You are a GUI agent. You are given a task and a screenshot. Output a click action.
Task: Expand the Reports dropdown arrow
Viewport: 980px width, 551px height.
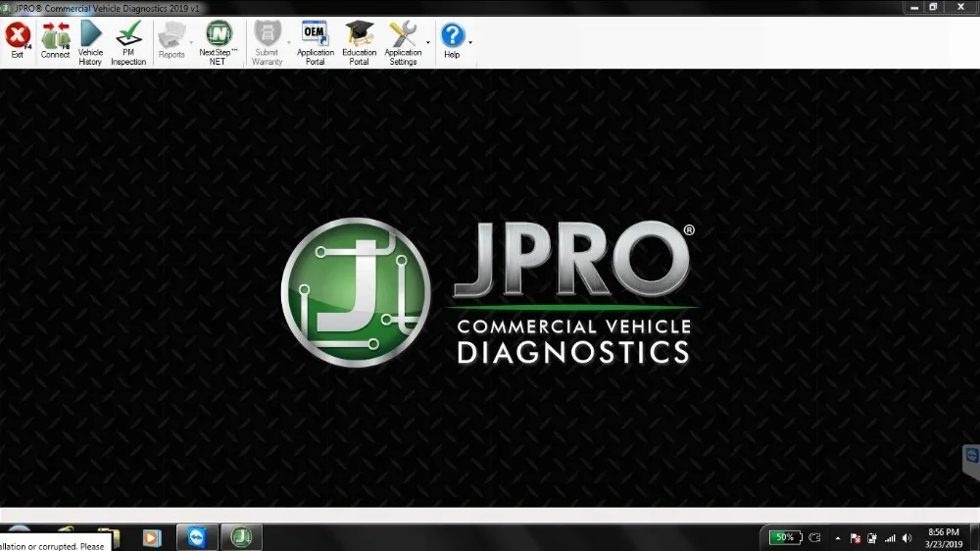(x=191, y=43)
